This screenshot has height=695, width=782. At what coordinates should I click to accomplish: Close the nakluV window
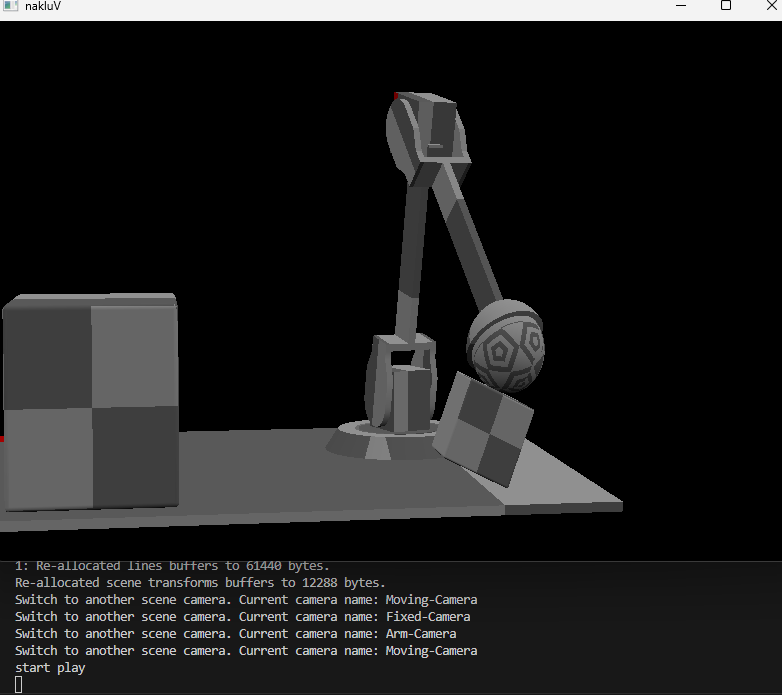coord(770,6)
